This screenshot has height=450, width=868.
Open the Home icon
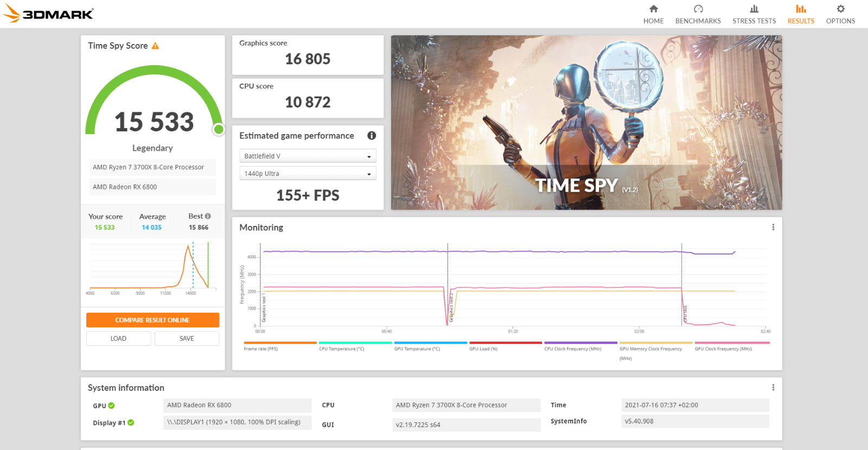pos(654,9)
